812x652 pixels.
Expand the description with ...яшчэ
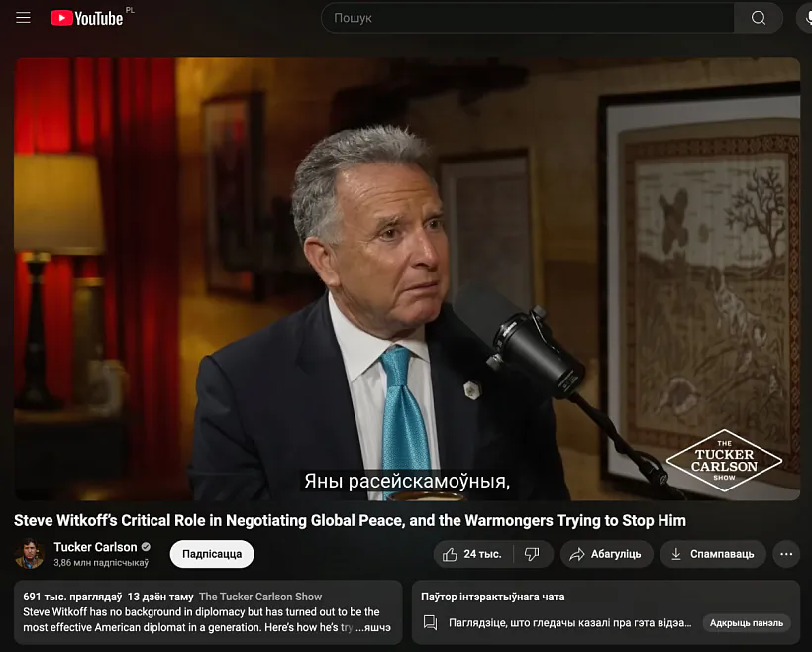click(371, 627)
